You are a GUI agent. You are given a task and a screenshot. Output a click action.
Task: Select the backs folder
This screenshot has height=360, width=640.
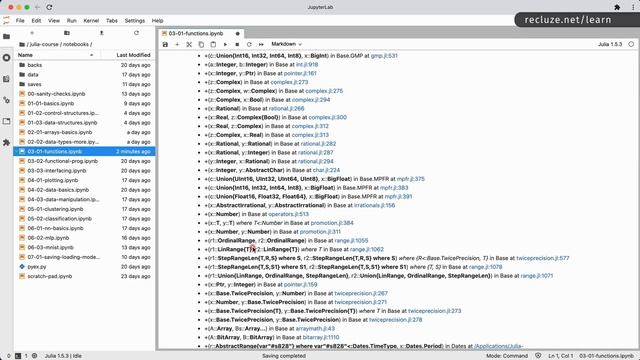point(85,65)
